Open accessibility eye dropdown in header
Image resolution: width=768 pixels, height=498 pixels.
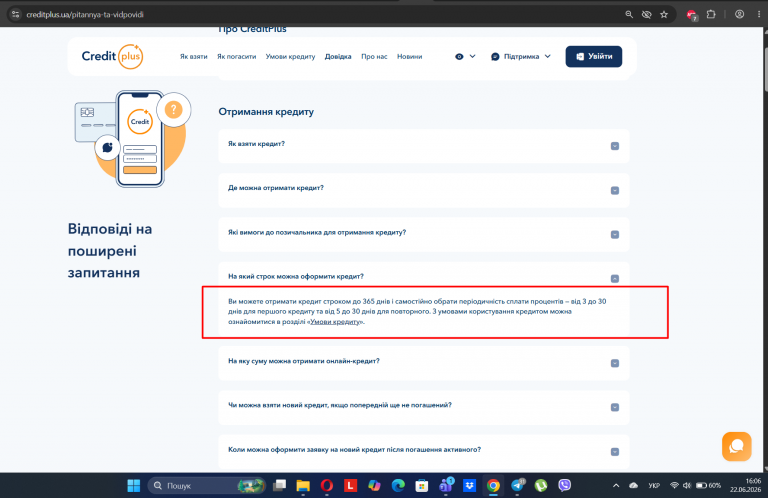[465, 56]
